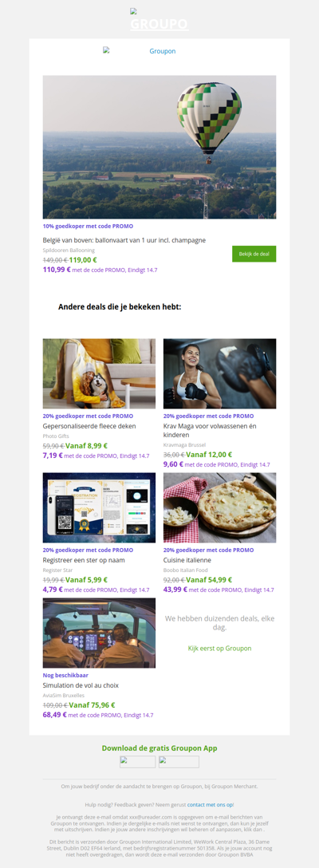Select the flight simulator cockpit image
The height and width of the screenshot is (868, 319).
[x=99, y=633]
